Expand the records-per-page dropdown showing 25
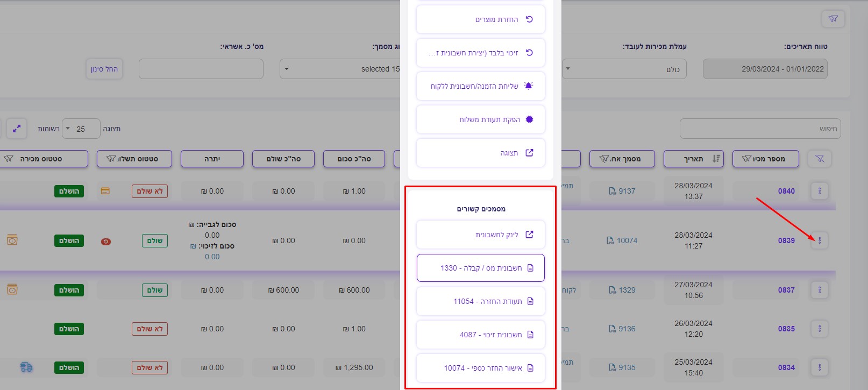868x390 pixels. [x=81, y=129]
